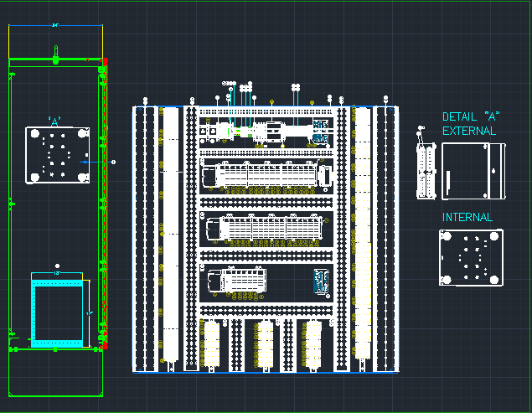Select the EXTERNAL text annotation
This screenshot has width=532, height=413.
coord(469,131)
